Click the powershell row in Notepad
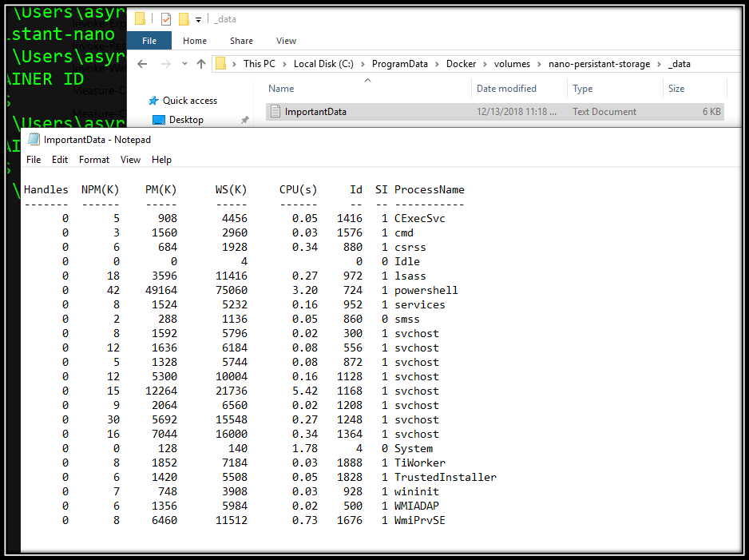The height and width of the screenshot is (560, 749). click(260, 290)
